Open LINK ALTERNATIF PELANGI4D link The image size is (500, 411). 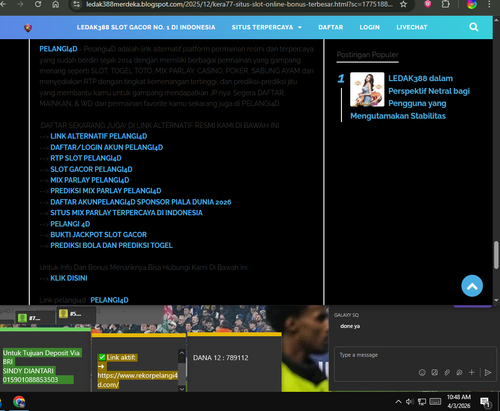pos(99,136)
